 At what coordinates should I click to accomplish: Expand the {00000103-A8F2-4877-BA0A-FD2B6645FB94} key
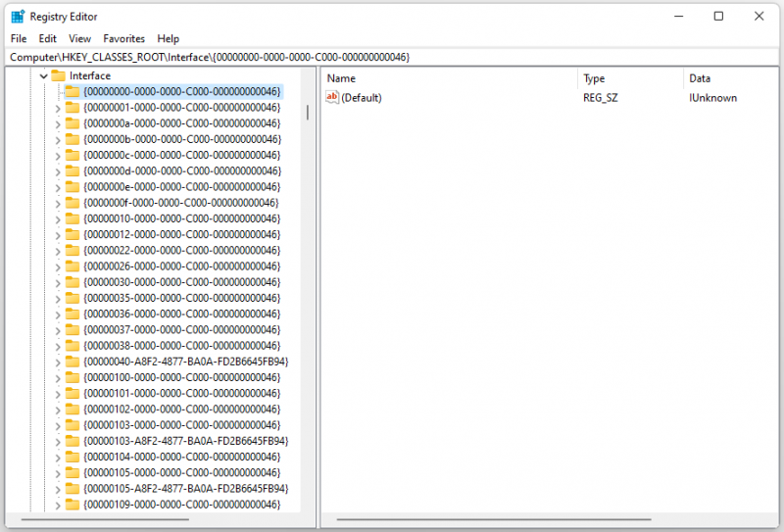click(58, 442)
